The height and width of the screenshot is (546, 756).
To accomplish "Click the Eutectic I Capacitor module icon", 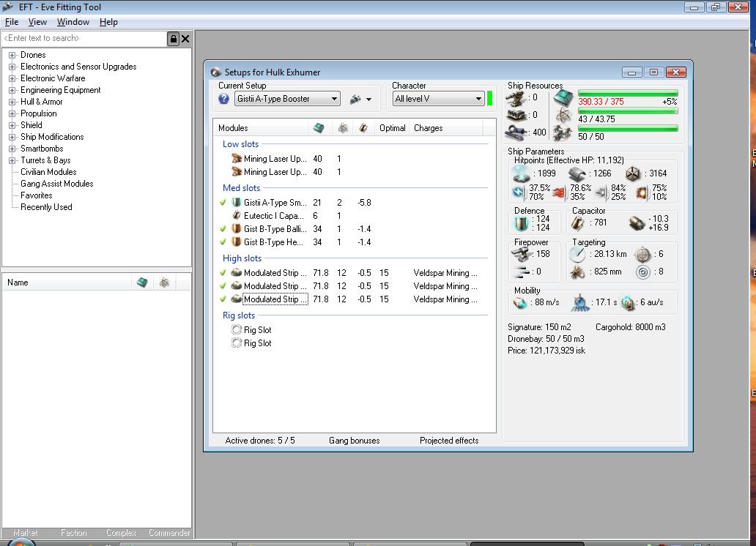I will (237, 216).
